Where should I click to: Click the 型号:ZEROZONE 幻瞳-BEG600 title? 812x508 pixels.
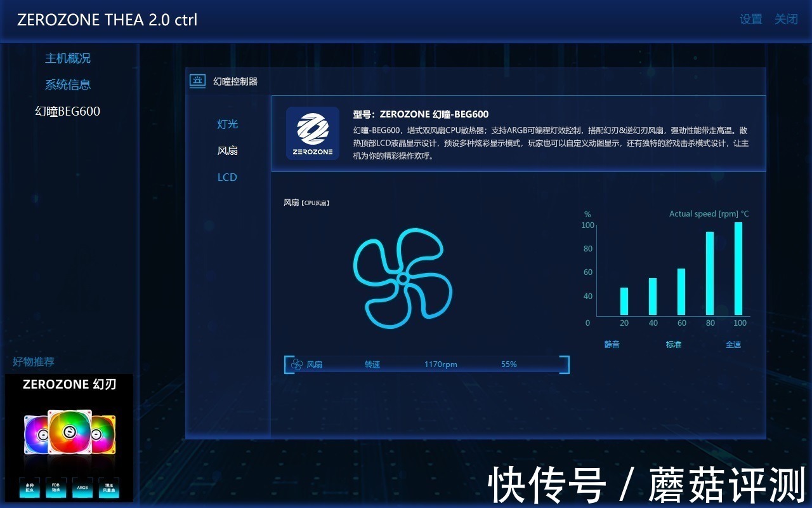(421, 114)
